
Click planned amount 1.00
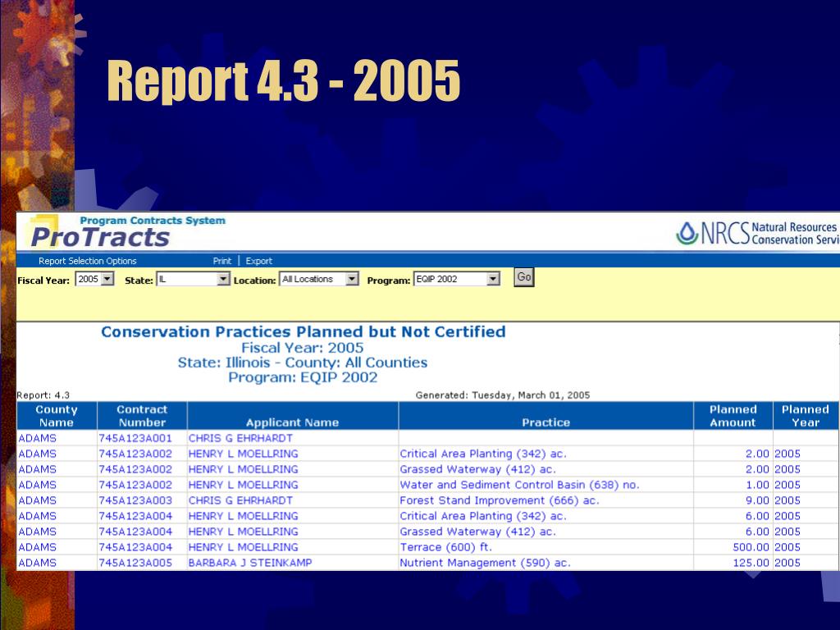click(757, 485)
